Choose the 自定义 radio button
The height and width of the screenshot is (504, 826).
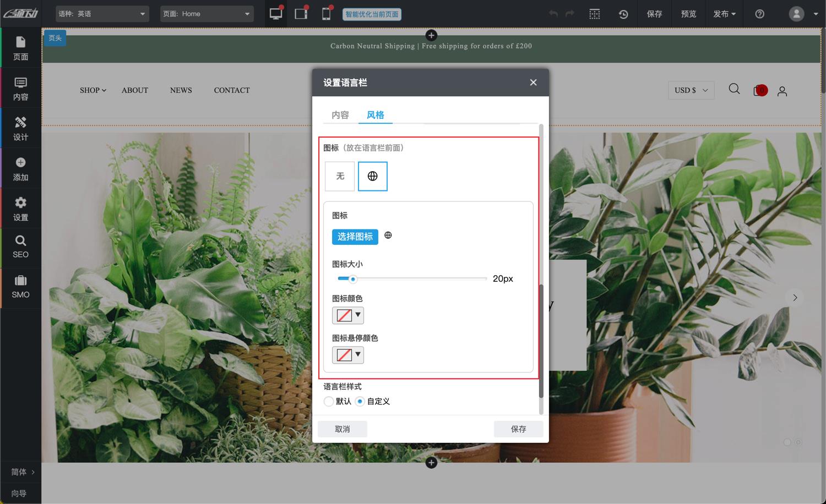361,401
